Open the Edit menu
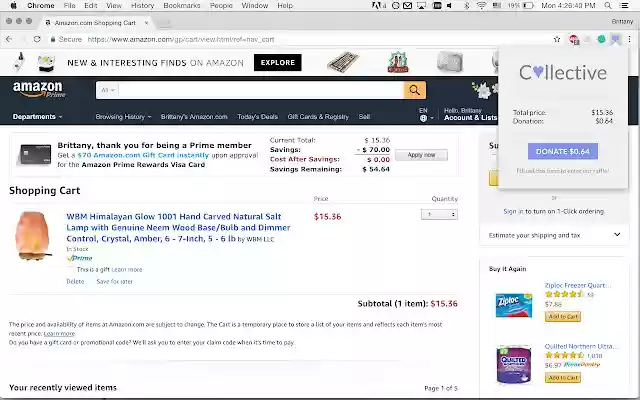Viewport: 640px width, 400px height. point(90,6)
